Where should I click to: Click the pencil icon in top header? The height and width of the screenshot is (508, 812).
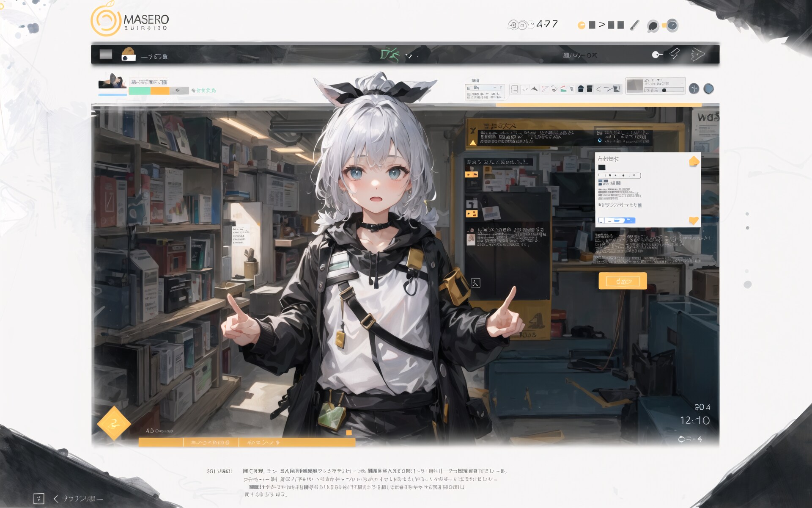coord(634,25)
